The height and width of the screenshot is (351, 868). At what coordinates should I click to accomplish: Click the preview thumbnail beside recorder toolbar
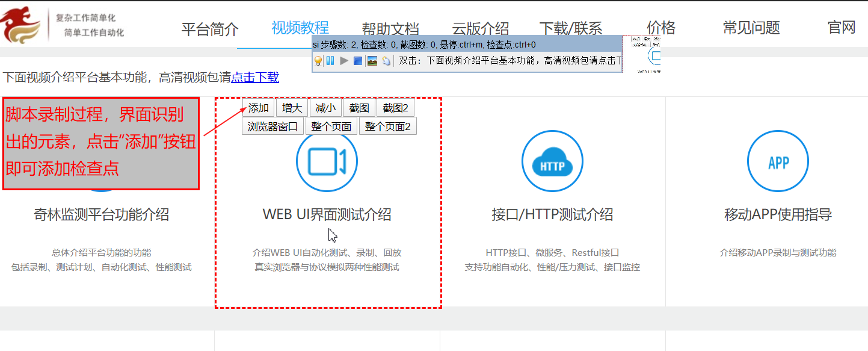point(648,55)
